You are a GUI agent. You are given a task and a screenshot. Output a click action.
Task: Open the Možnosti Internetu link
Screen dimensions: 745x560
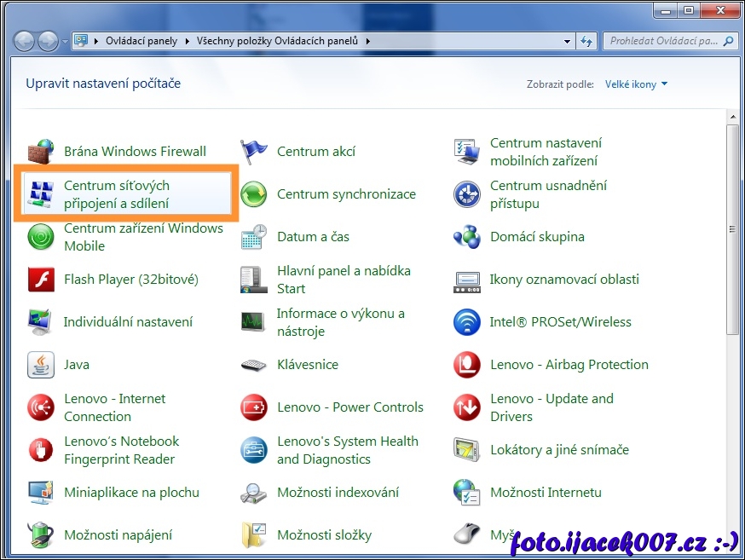(546, 493)
